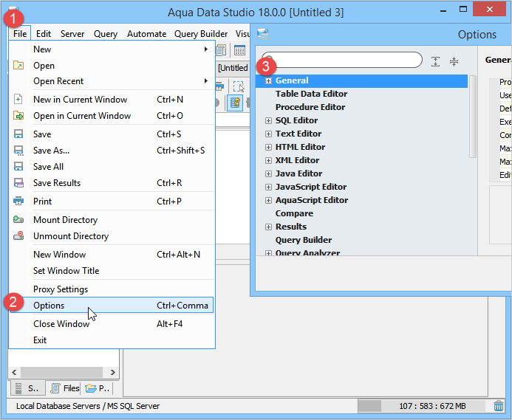512x420 pixels.
Task: Select Procedure Editor in options tree
Action: coord(310,107)
